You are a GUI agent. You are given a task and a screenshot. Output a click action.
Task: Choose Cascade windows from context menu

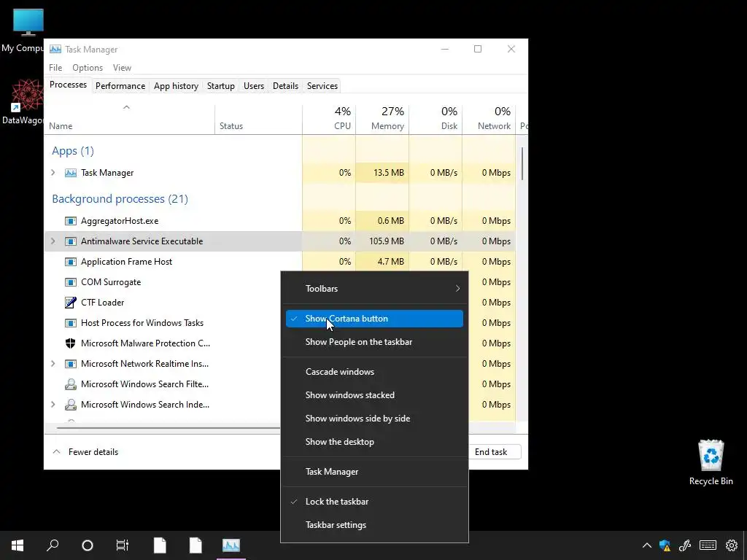tap(374, 372)
